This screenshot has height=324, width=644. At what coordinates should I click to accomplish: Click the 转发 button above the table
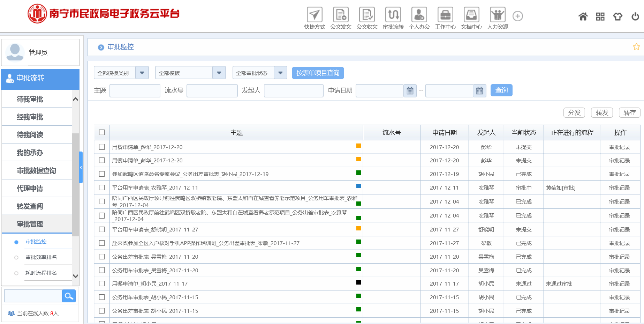(x=602, y=113)
